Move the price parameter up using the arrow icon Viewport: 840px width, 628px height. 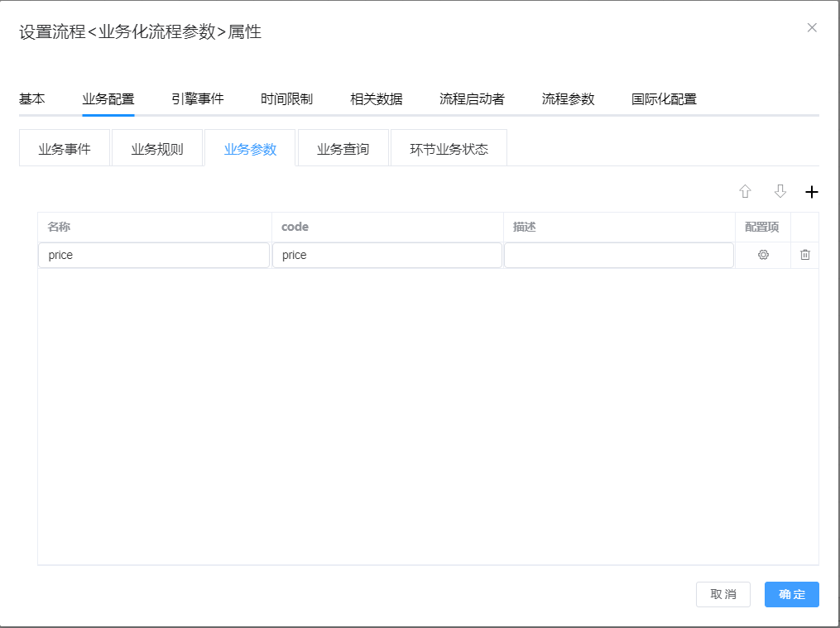coord(745,191)
